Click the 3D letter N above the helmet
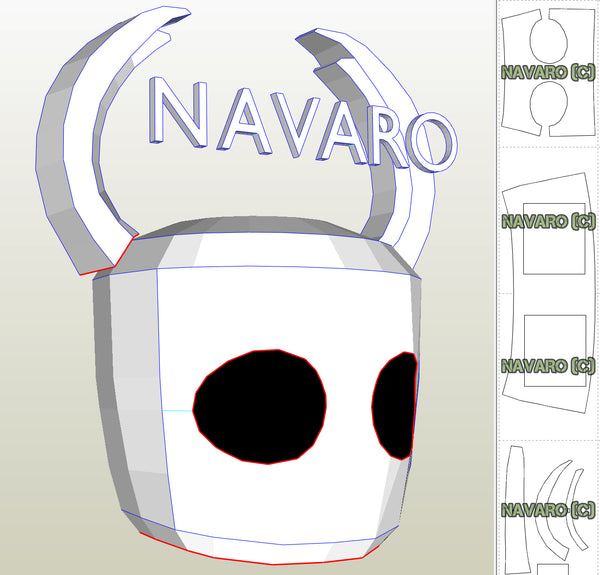 click(180, 113)
